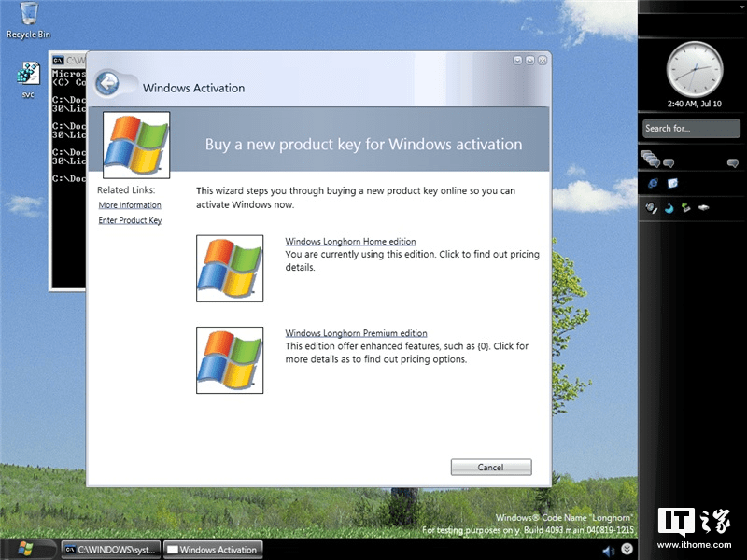Click a speech bubble gadget icon in the sidebar
This screenshot has width=747, height=560.
pos(669,161)
